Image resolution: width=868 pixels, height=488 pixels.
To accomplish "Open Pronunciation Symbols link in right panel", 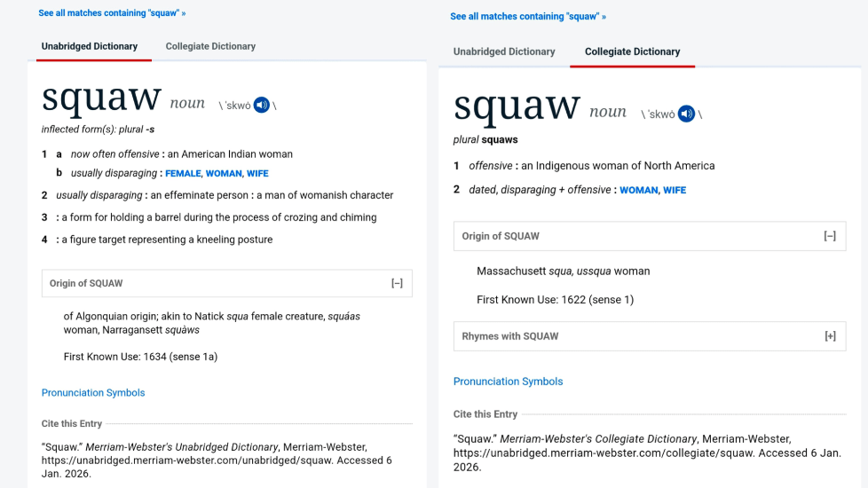I will click(508, 382).
